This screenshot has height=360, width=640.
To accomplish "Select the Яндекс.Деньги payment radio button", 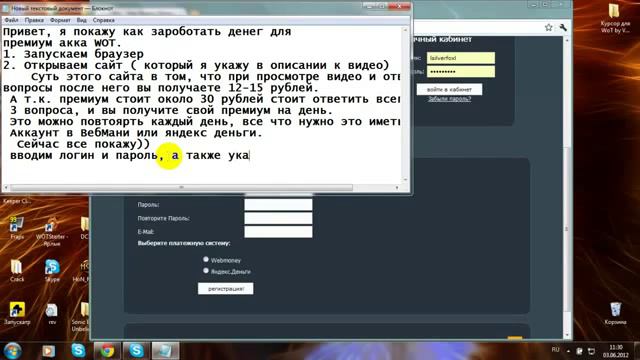I will (206, 270).
